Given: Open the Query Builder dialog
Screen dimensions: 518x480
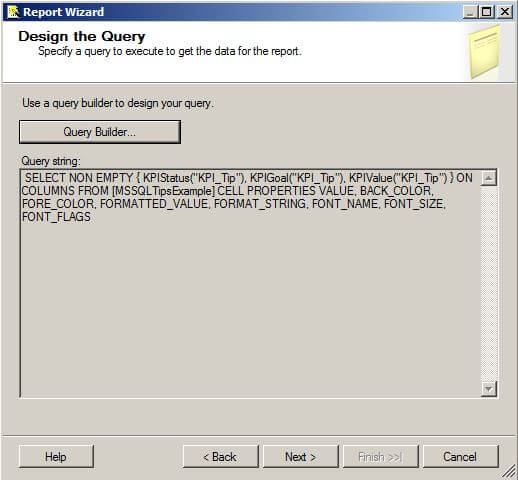Looking at the screenshot, I should tap(100, 132).
